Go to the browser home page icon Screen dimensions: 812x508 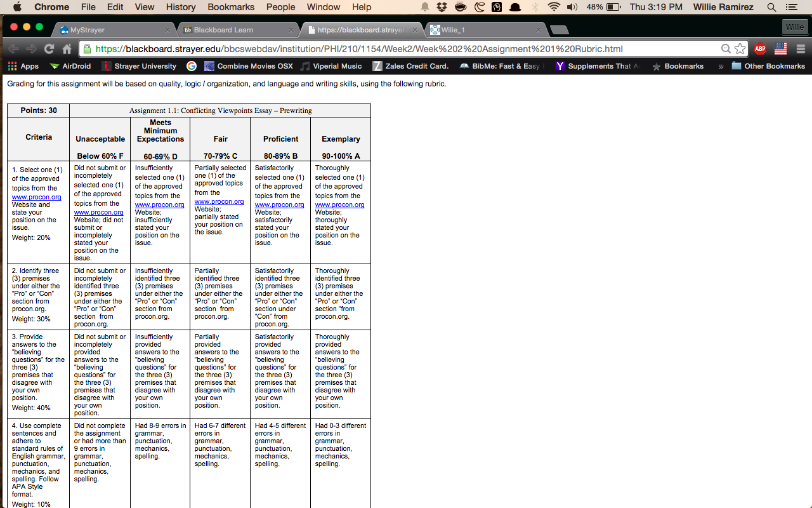coord(67,49)
